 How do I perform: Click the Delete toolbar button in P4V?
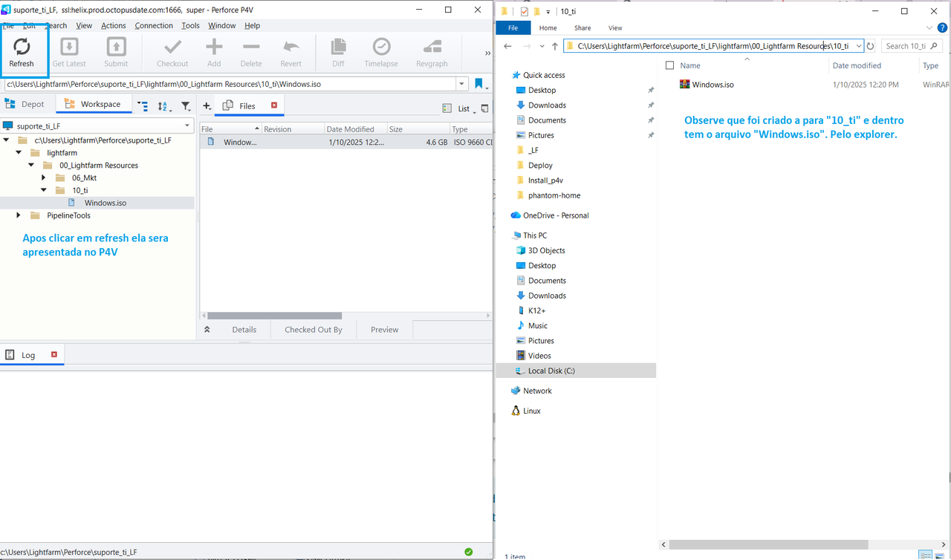tap(251, 53)
